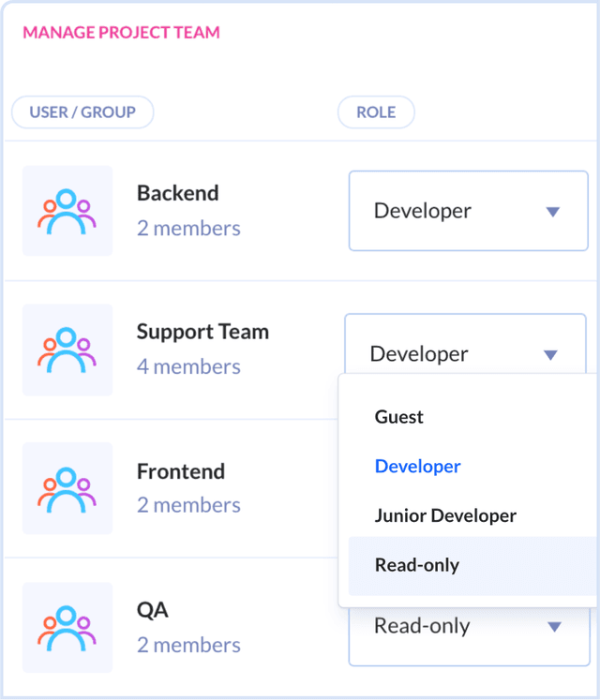
Task: Click the Frontend group avatar icon
Action: tap(67, 488)
